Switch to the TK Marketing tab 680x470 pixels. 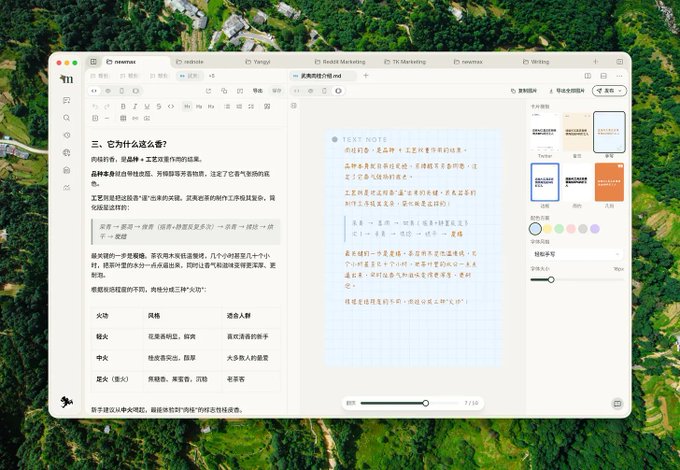(x=405, y=62)
